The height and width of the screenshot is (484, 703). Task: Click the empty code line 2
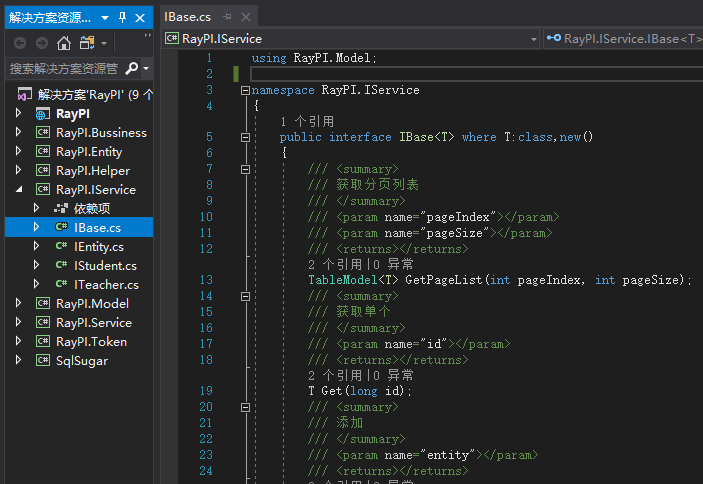point(477,74)
